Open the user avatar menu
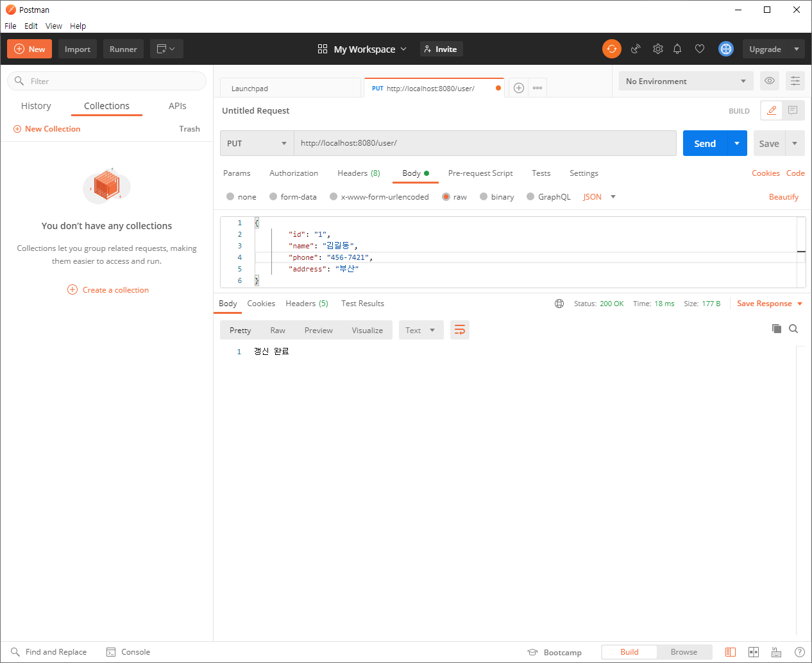The height and width of the screenshot is (663, 812). pyautogui.click(x=726, y=49)
